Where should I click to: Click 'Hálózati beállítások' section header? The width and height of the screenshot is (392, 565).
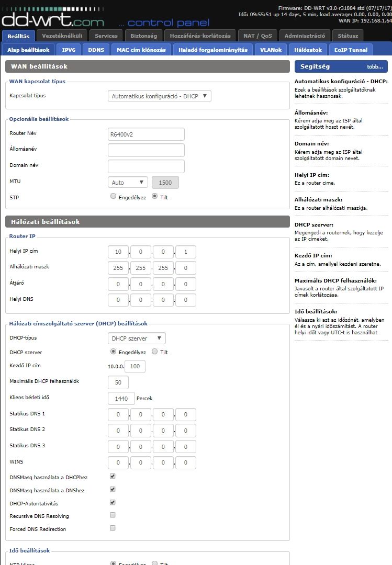coord(148,222)
